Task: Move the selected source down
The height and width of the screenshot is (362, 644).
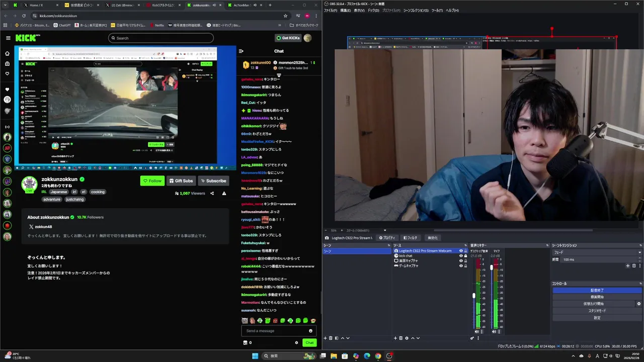Action: point(418,338)
